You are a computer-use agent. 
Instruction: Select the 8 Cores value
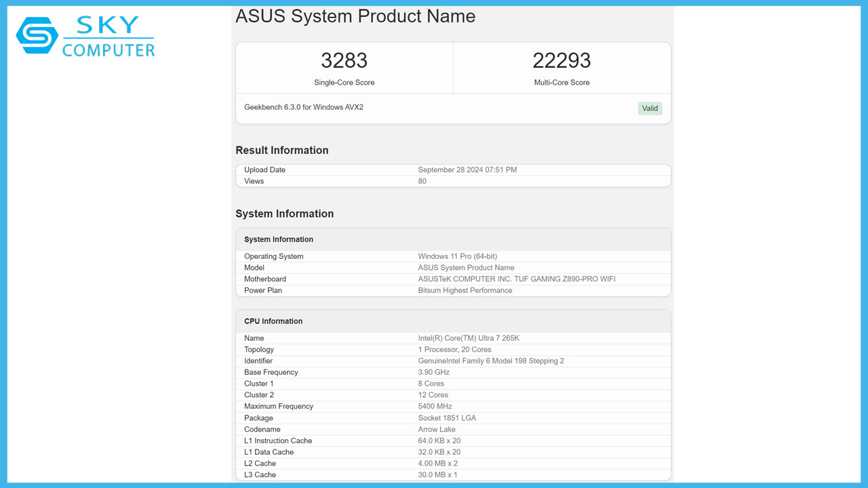pos(431,384)
